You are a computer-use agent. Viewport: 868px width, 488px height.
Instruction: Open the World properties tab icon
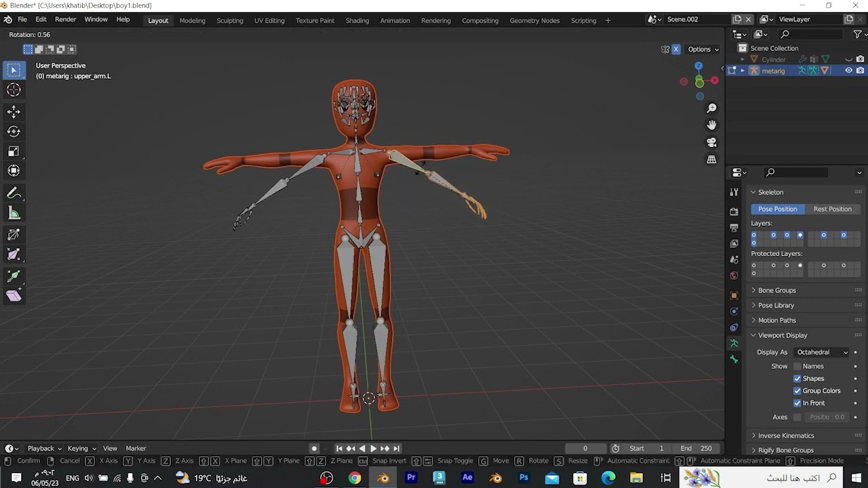(x=734, y=276)
